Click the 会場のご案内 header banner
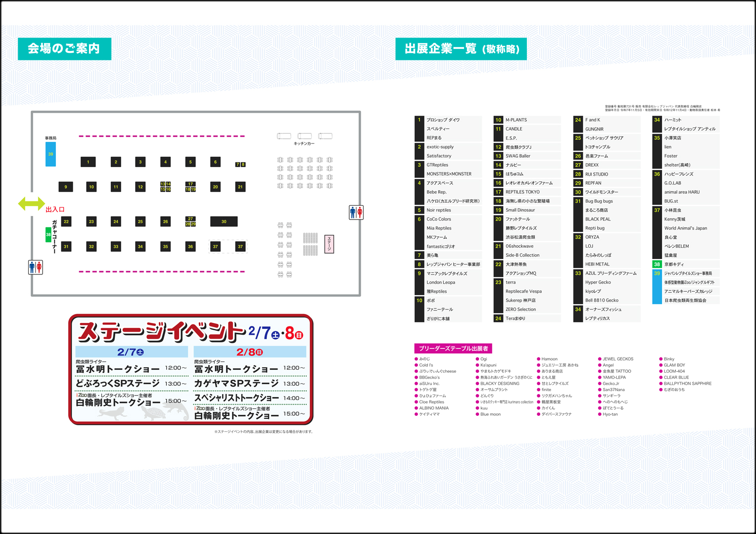Viewport: 756px width, 534px height. [x=64, y=48]
